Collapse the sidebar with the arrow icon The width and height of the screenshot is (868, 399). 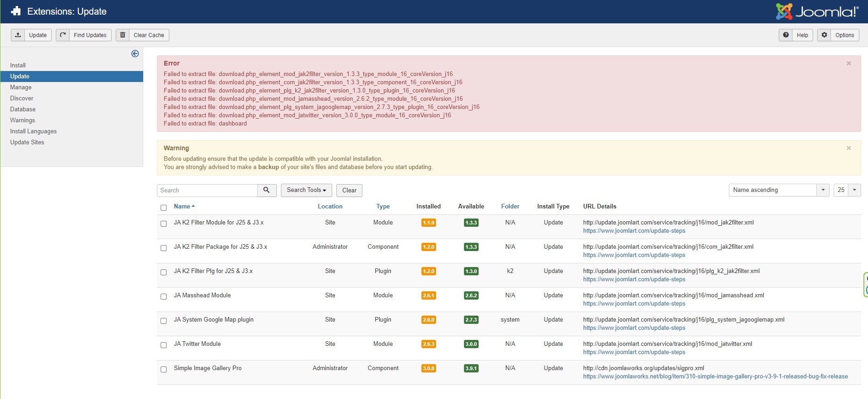[x=135, y=54]
